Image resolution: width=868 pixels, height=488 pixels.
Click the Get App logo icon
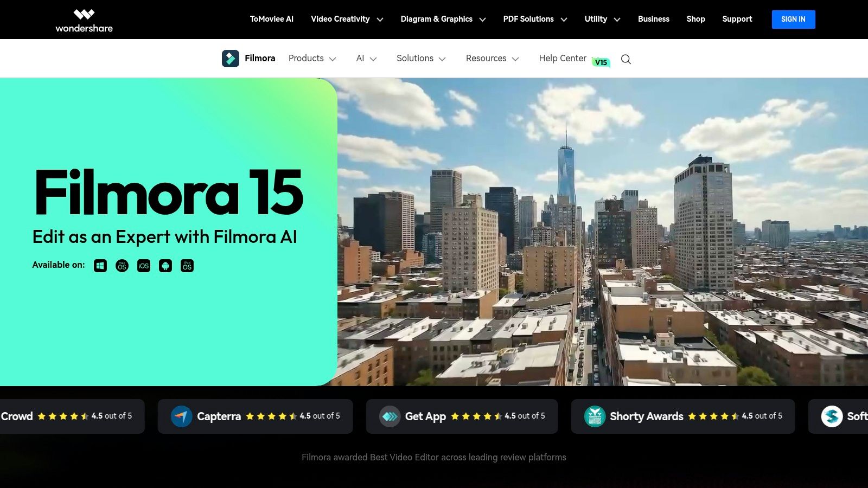click(389, 416)
